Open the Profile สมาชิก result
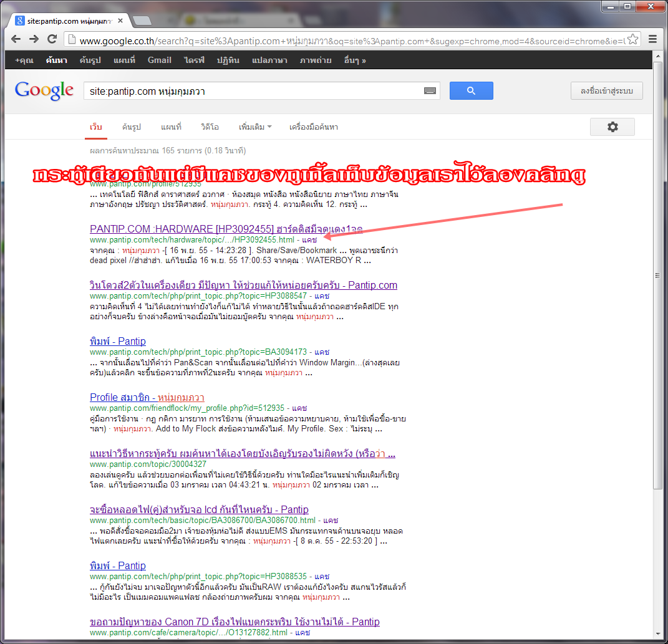The image size is (668, 644). click(x=147, y=397)
